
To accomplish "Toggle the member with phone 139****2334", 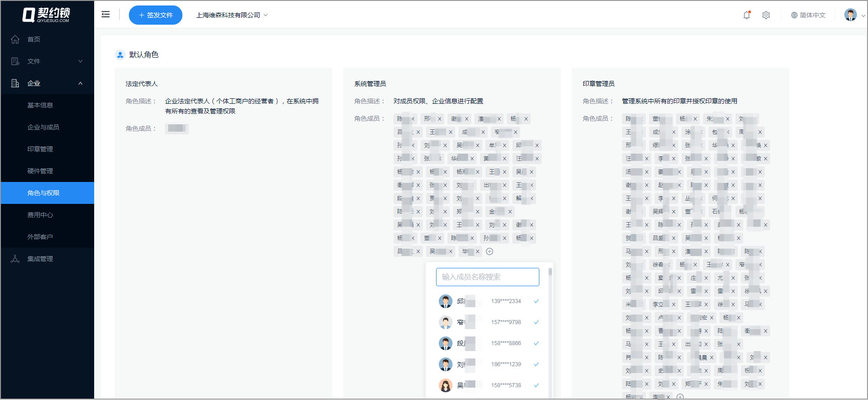I will pos(489,301).
